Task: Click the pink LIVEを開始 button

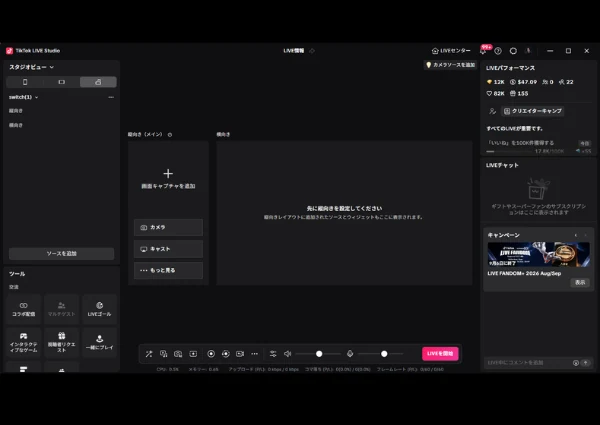Action: point(440,353)
